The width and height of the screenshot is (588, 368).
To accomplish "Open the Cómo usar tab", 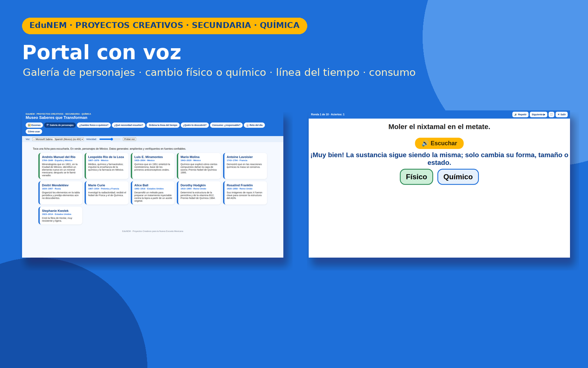I will (x=34, y=131).
